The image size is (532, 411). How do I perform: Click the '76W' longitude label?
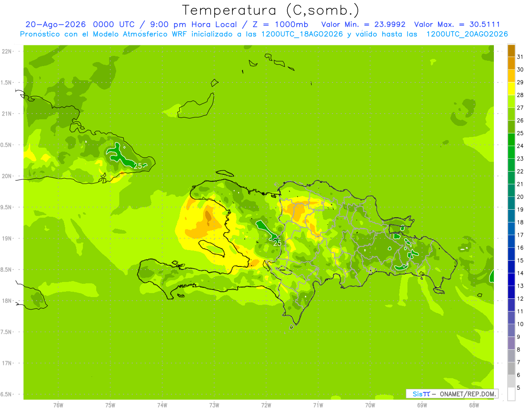(x=59, y=405)
